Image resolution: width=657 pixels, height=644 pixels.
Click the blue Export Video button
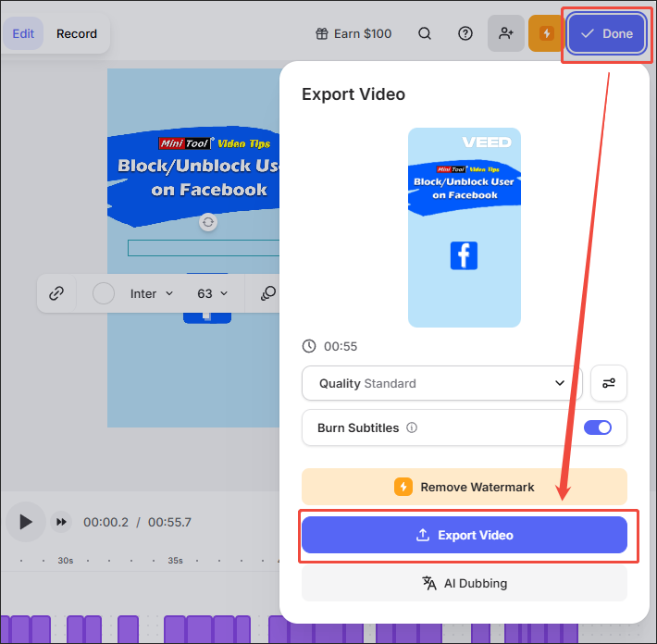tap(465, 535)
